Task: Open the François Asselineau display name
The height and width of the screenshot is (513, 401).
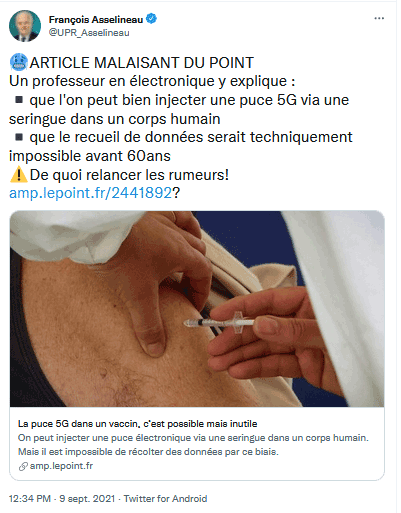Action: 96,20
